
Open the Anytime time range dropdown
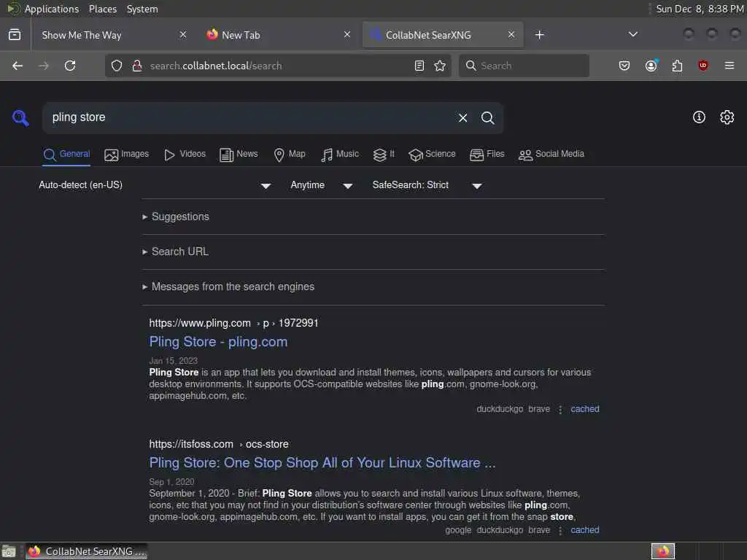pyautogui.click(x=322, y=185)
